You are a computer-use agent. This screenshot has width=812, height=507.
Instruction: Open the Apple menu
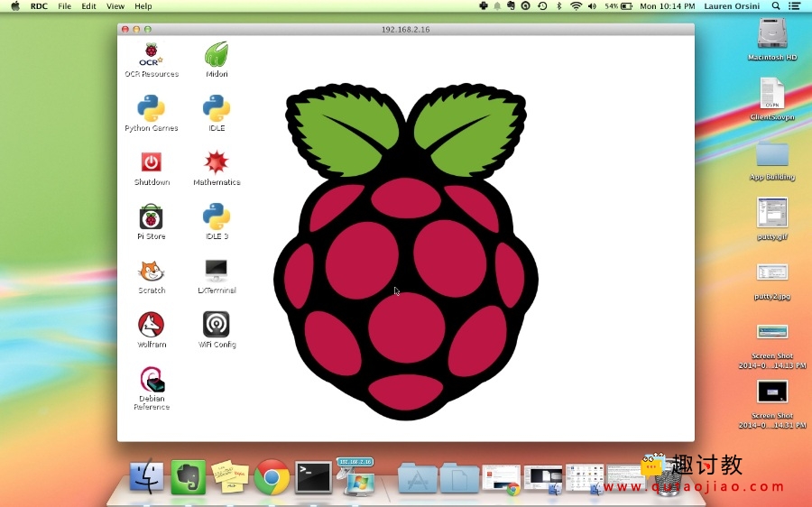click(15, 6)
